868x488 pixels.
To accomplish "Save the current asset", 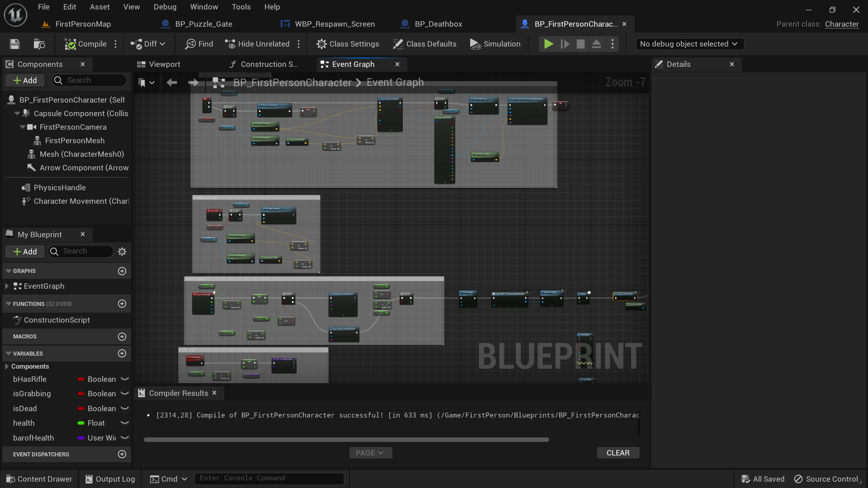I will coord(14,44).
